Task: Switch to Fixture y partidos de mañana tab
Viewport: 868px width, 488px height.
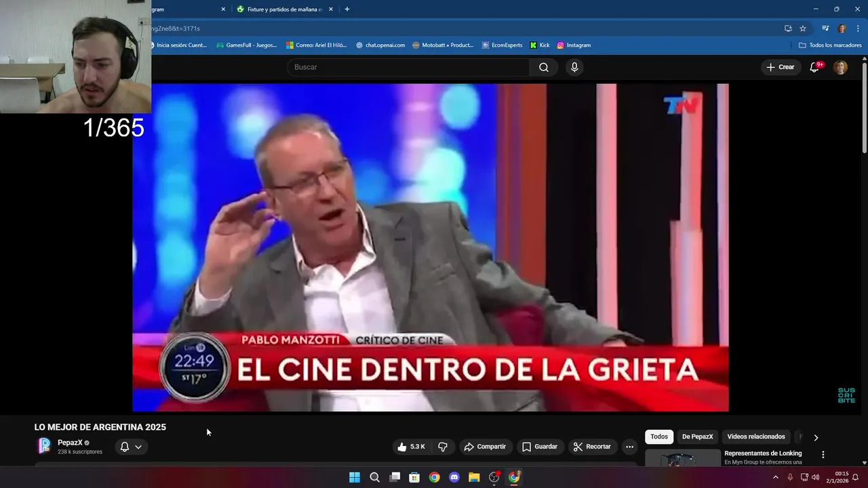Action: (x=284, y=9)
